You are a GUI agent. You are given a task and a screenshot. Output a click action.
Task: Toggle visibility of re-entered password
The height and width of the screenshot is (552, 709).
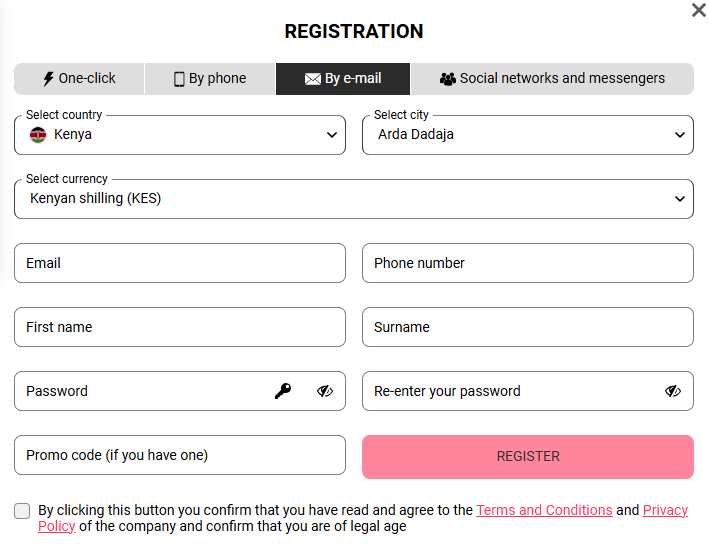coord(673,391)
